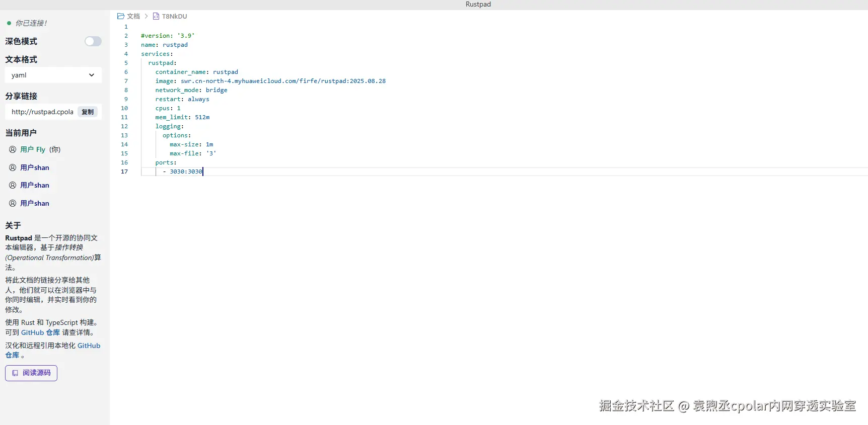Click the image registry URL on line 7
868x425 pixels.
[x=283, y=81]
